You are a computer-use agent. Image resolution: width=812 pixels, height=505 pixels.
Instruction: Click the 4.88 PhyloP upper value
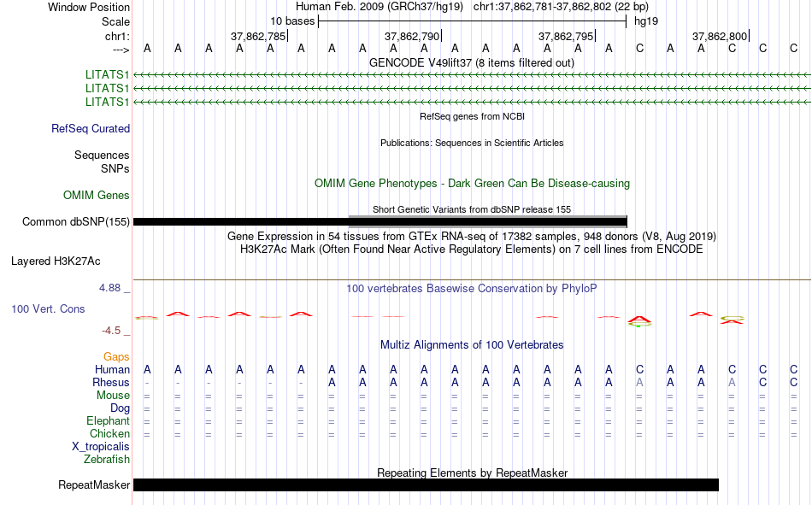[x=109, y=288]
